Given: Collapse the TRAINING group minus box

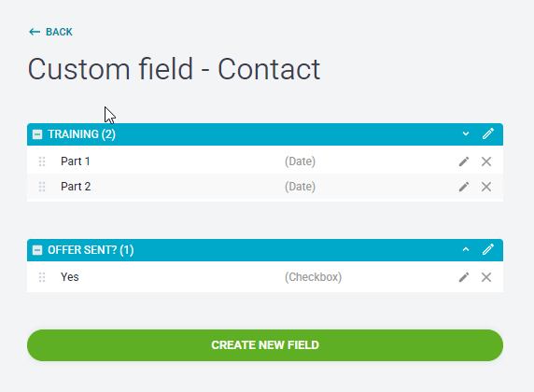Looking at the screenshot, I should pos(37,134).
